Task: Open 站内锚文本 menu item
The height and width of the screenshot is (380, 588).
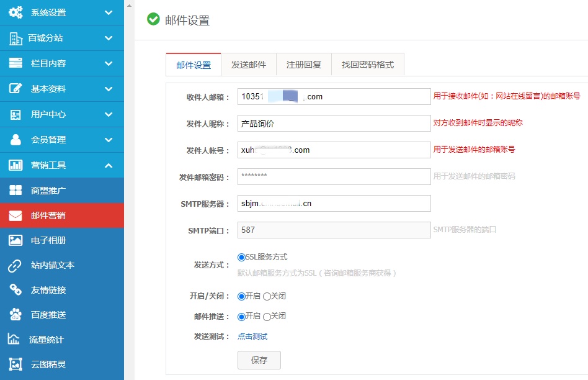Action: (62, 265)
